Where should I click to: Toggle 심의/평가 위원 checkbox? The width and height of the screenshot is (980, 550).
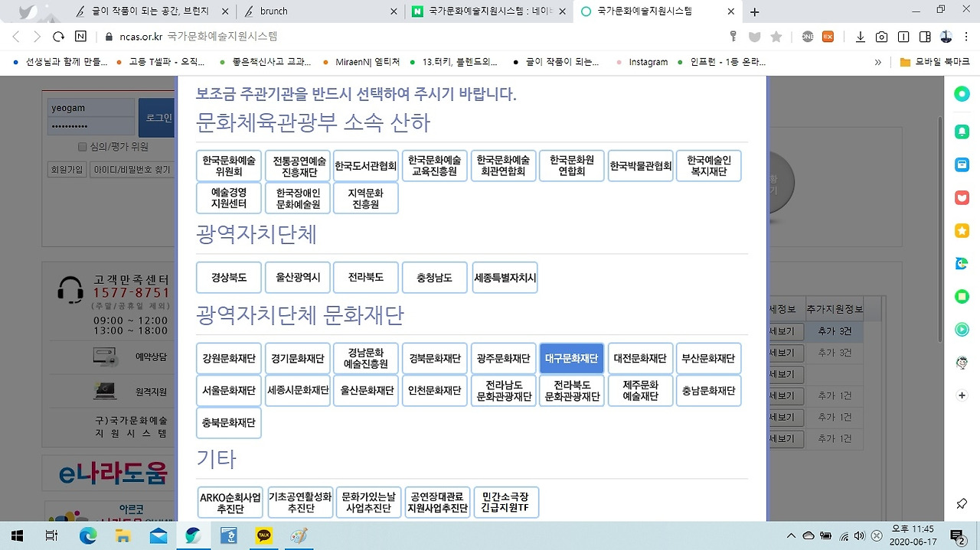[x=83, y=147]
